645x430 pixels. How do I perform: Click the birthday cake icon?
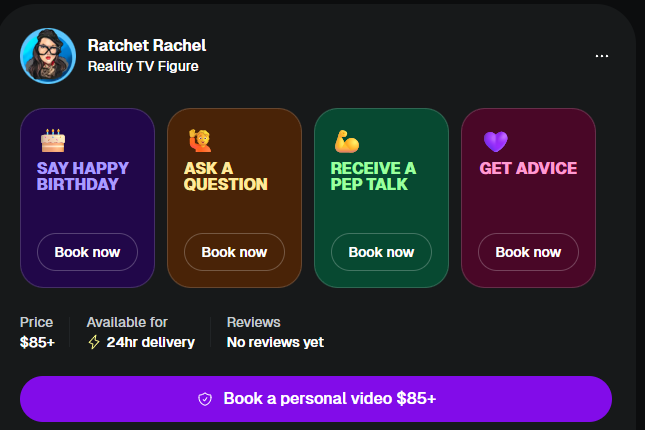53,140
